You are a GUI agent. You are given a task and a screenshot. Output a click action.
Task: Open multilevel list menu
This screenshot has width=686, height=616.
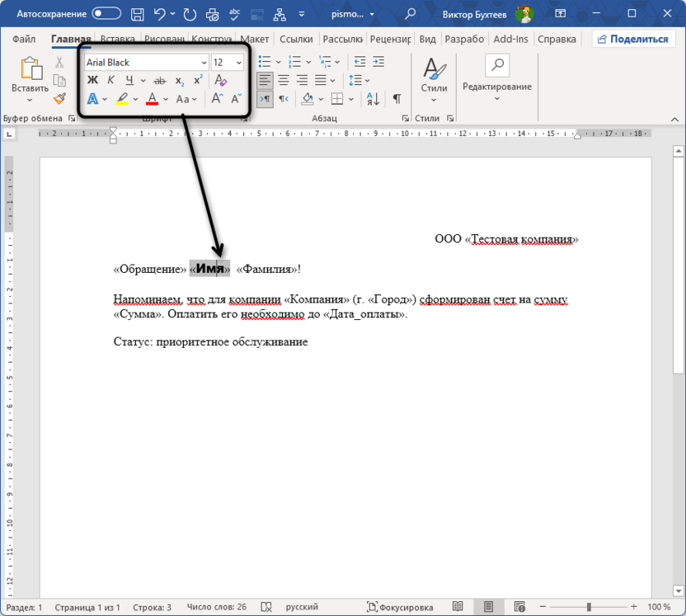pyautogui.click(x=329, y=62)
